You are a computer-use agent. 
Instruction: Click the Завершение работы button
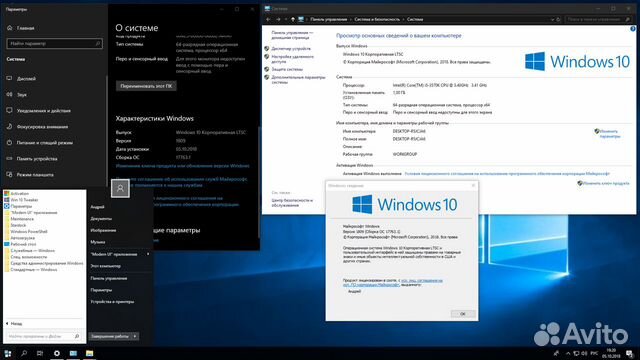coord(110,336)
